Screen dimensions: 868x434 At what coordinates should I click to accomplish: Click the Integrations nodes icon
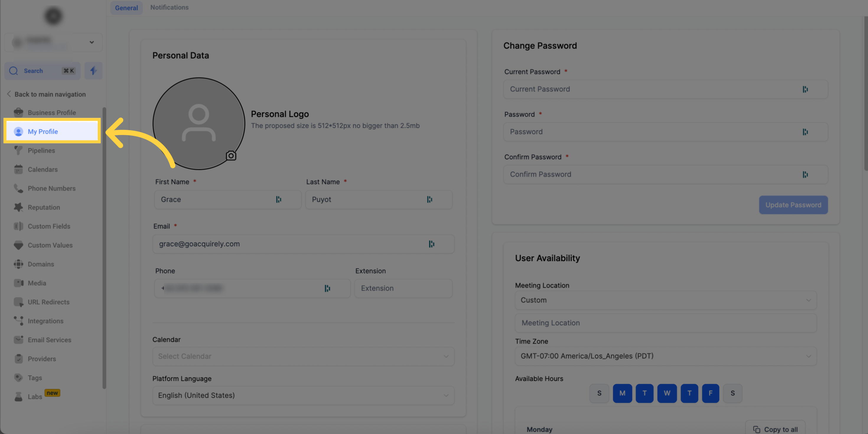(x=19, y=321)
